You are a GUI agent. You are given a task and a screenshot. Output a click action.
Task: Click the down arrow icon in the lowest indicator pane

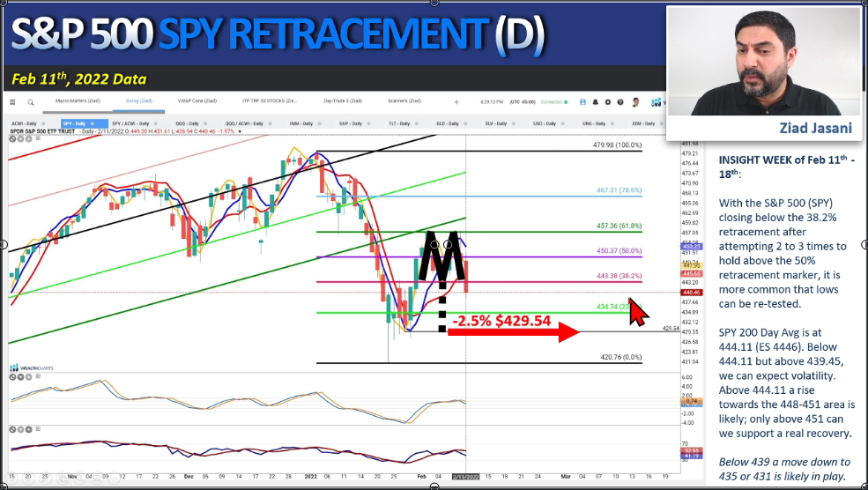coord(20,429)
